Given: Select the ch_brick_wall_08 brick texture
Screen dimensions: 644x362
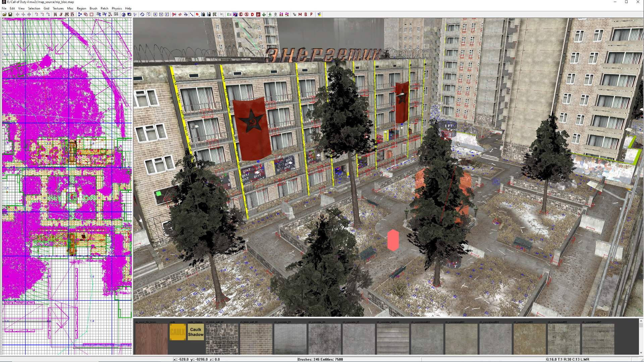Looking at the screenshot, I should point(256,339).
